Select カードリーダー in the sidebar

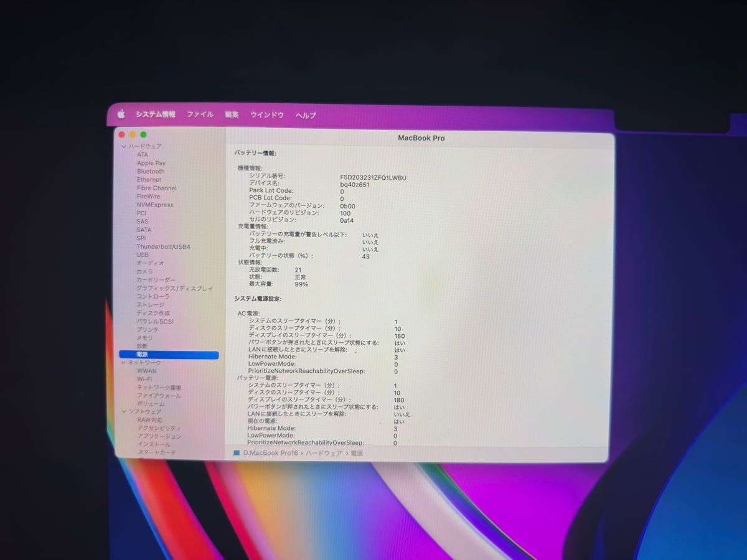[156, 280]
